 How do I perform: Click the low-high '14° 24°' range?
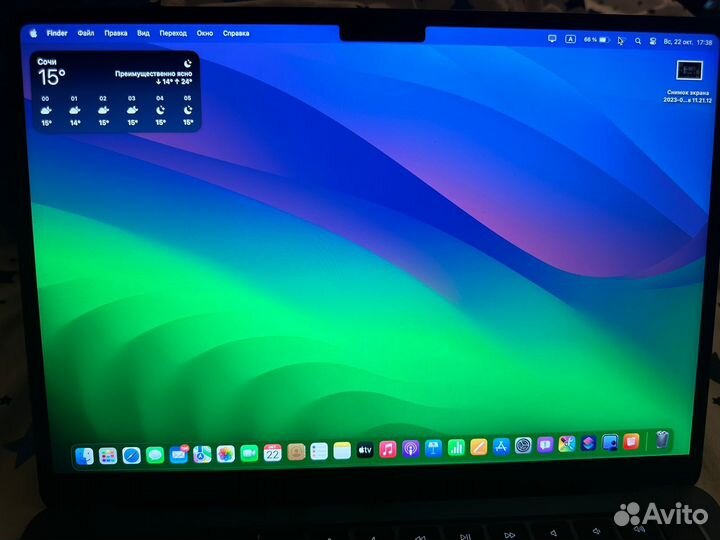coord(174,82)
